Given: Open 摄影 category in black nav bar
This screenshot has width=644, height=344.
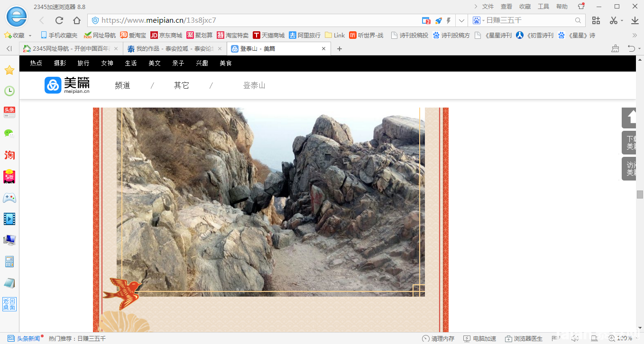Looking at the screenshot, I should (60, 63).
